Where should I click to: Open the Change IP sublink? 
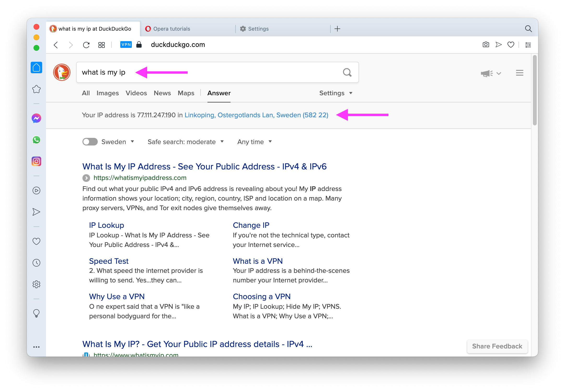pos(251,225)
